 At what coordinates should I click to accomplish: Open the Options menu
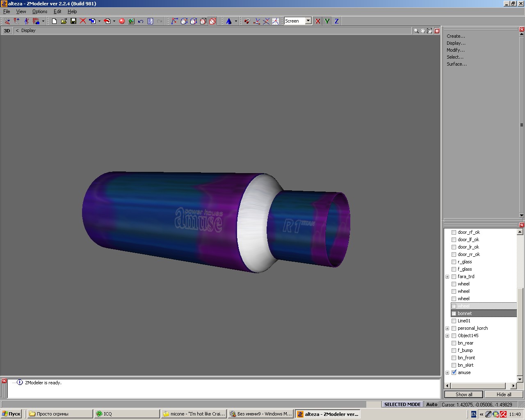pyautogui.click(x=40, y=11)
